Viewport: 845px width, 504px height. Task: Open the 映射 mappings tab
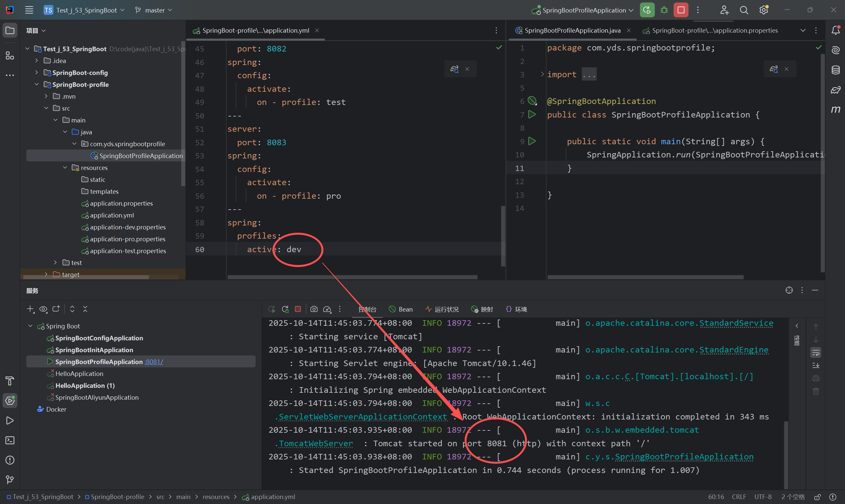[x=482, y=309]
